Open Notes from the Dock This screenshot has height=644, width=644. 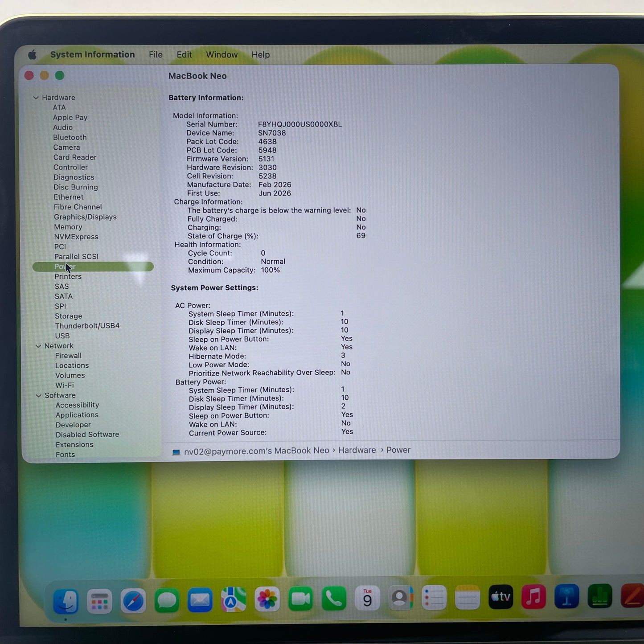(x=468, y=597)
